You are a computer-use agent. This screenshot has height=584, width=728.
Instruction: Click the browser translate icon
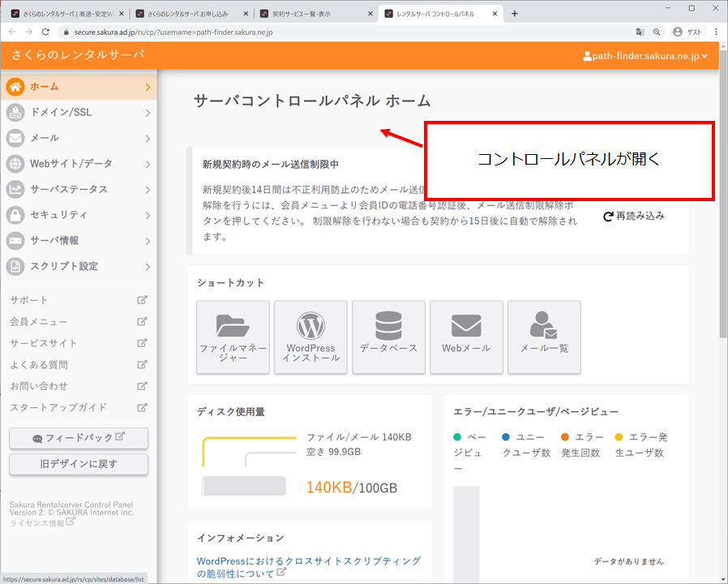pyautogui.click(x=640, y=32)
